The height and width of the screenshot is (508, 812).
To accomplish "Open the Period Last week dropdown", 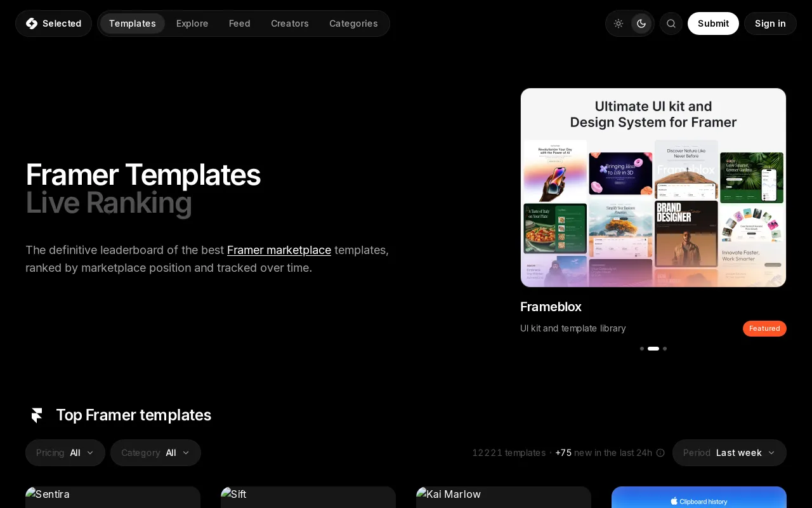I will (730, 453).
